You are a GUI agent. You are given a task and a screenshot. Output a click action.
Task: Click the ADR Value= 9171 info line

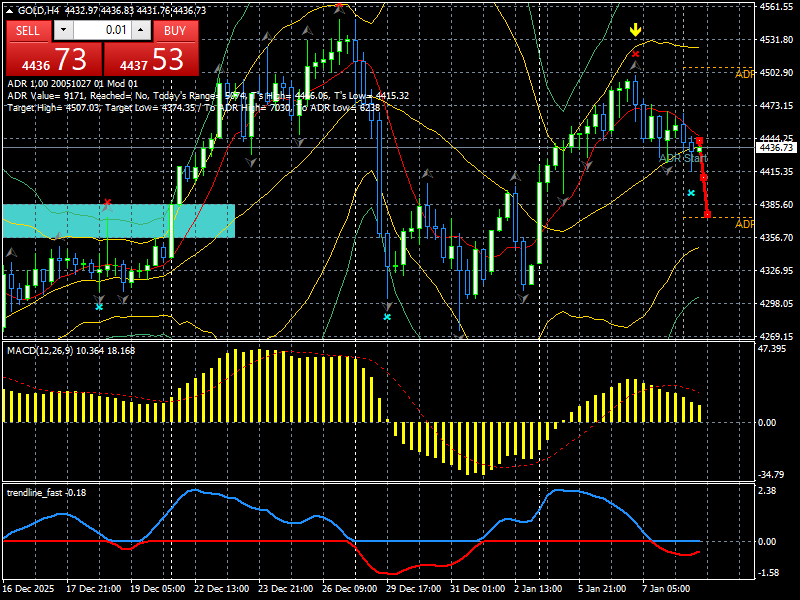pyautogui.click(x=208, y=95)
